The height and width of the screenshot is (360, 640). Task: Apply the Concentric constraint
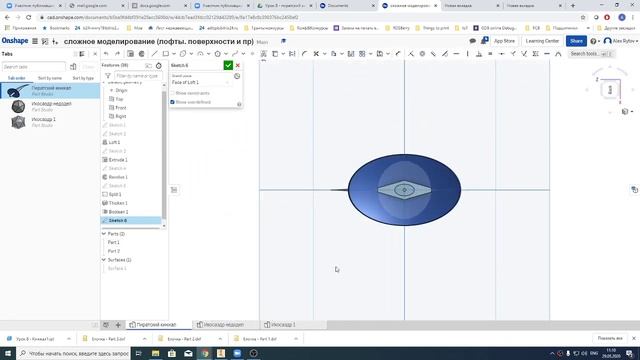click(422, 54)
